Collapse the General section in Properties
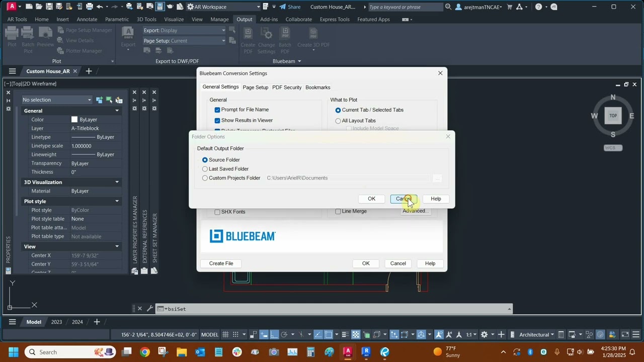 pyautogui.click(x=117, y=111)
